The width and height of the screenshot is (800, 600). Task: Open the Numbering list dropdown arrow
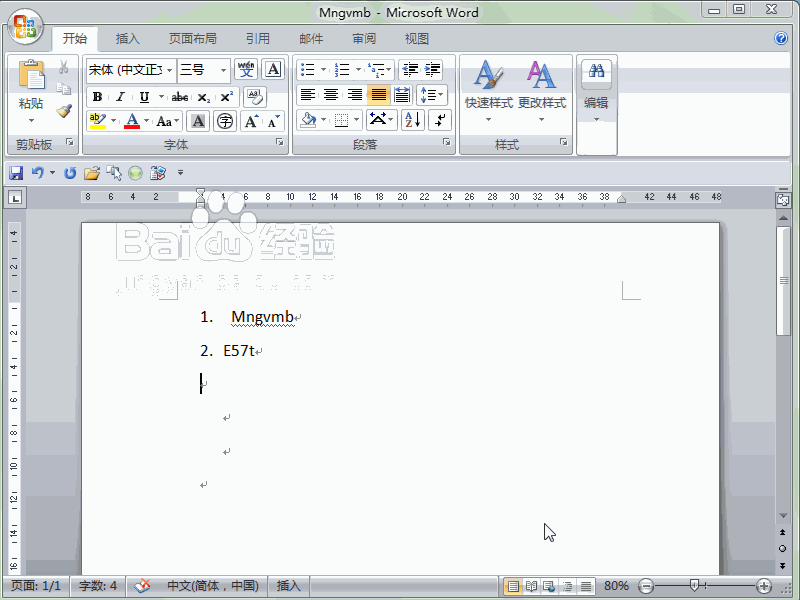click(358, 69)
